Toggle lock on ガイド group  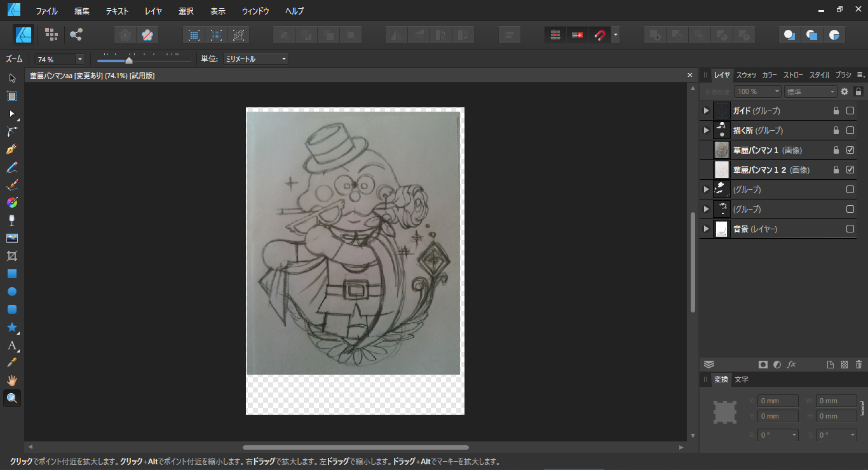coord(836,111)
